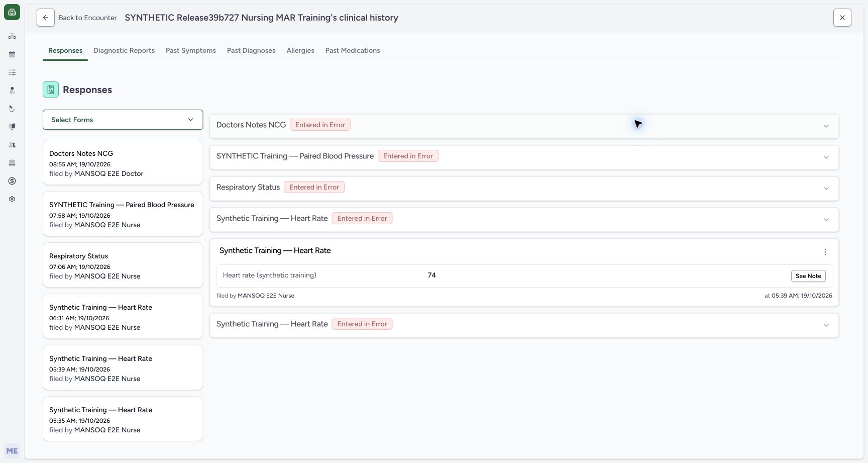868x463 pixels.
Task: Switch to the Diagnostic Reports tab
Action: pyautogui.click(x=124, y=51)
